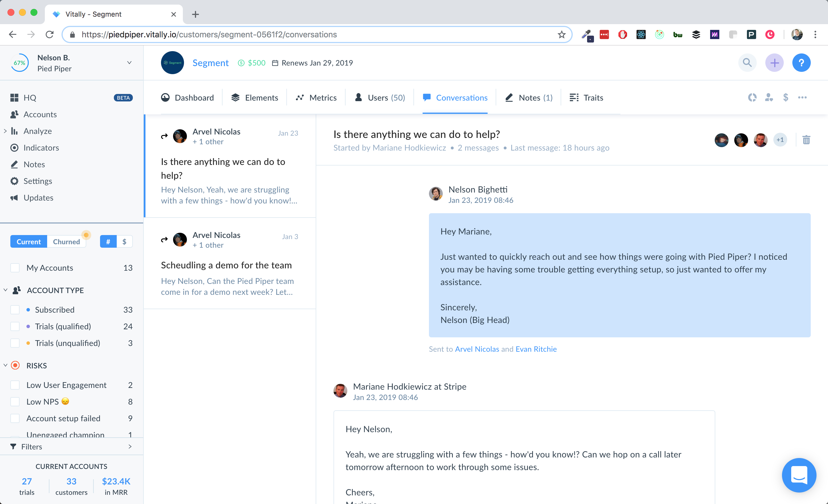Check the Account setup failed checkbox
The image size is (828, 504).
15,418
